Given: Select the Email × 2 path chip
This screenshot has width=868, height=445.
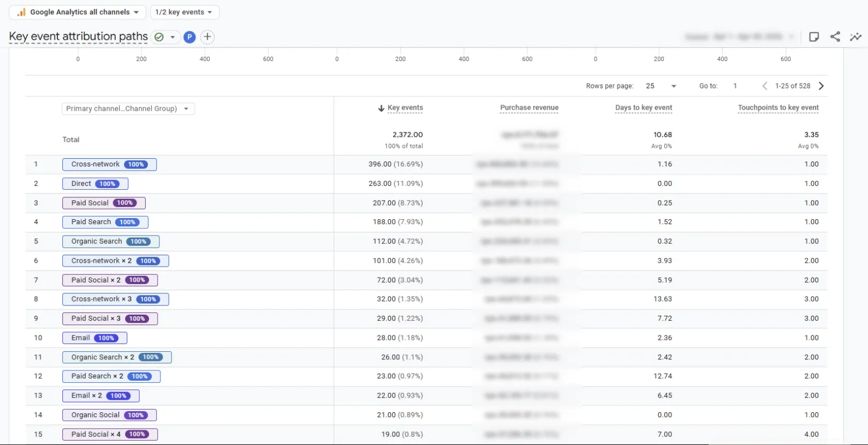Looking at the screenshot, I should (100, 396).
